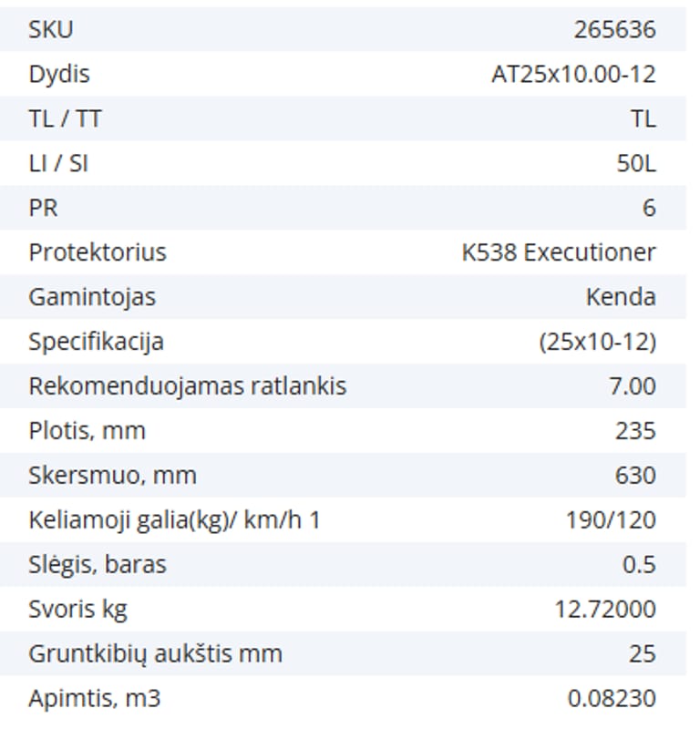The width and height of the screenshot is (700, 729).
Task: Click the Gruntkibių aukštis mm label
Action: point(155,654)
